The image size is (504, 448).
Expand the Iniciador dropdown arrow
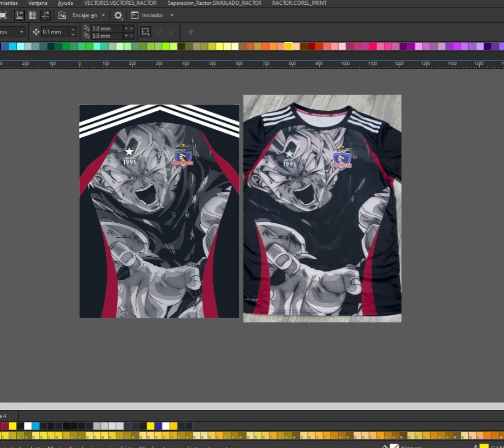(172, 15)
